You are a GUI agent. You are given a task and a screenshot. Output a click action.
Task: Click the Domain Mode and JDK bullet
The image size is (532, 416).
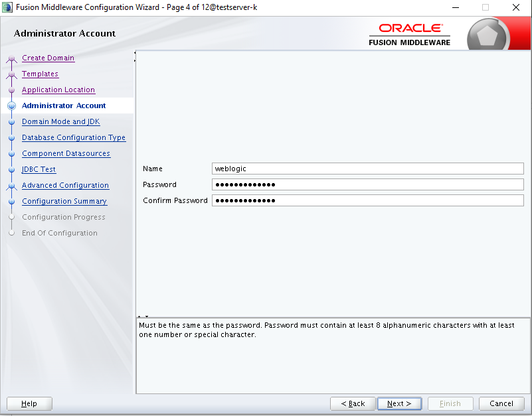[x=11, y=122]
